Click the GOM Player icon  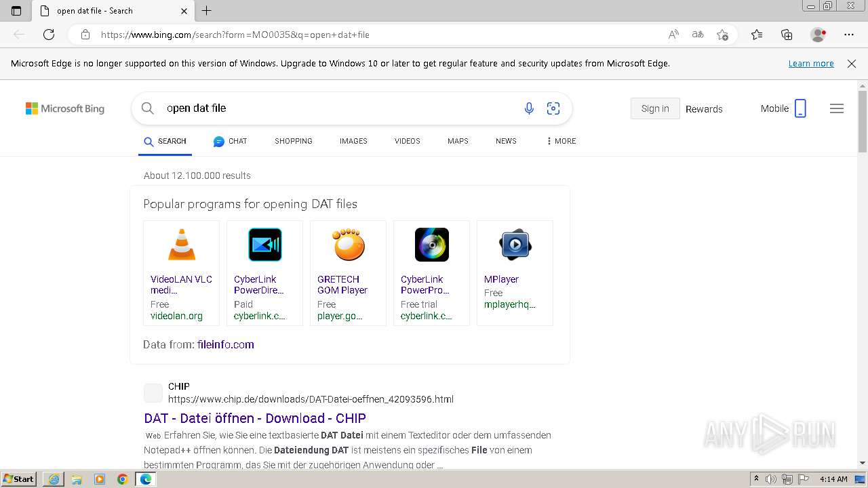click(349, 245)
